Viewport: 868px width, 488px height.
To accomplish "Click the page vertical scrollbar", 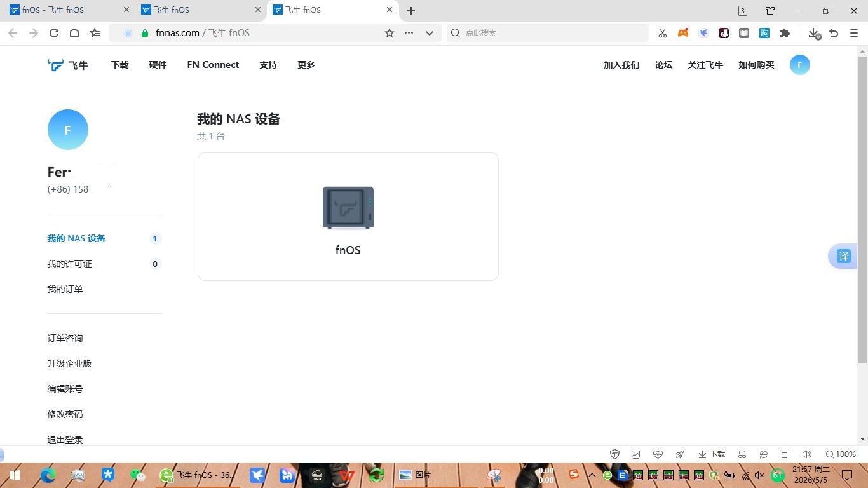I will coord(862,210).
